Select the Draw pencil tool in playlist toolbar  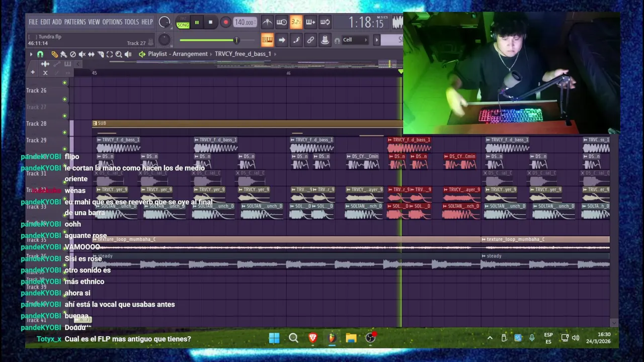point(54,54)
